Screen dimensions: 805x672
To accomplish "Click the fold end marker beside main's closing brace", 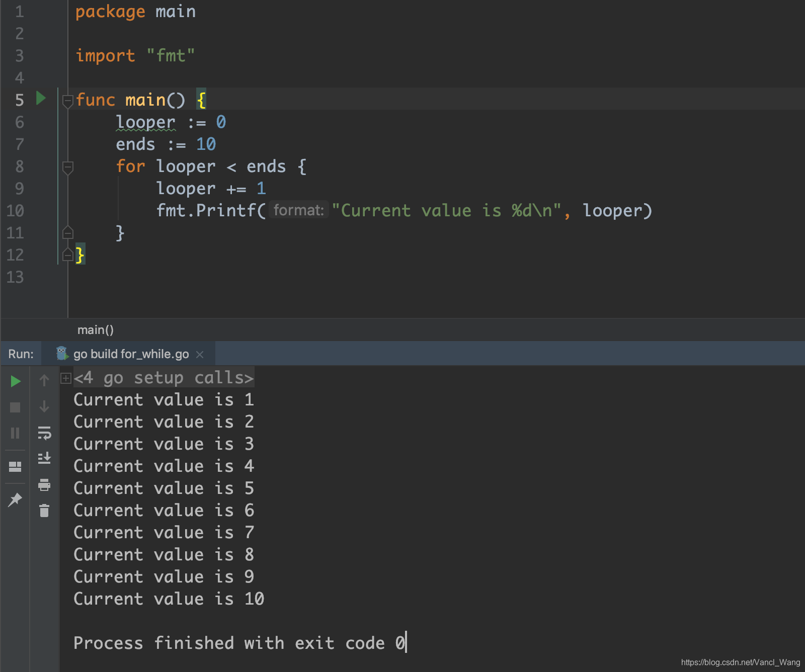I will click(68, 255).
